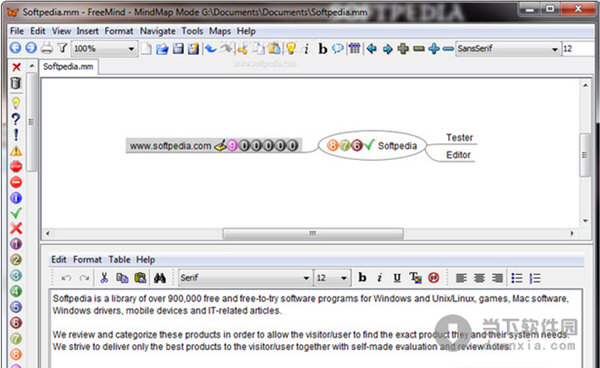
Task: Click the olive minus icon in toolbar
Action: [419, 49]
